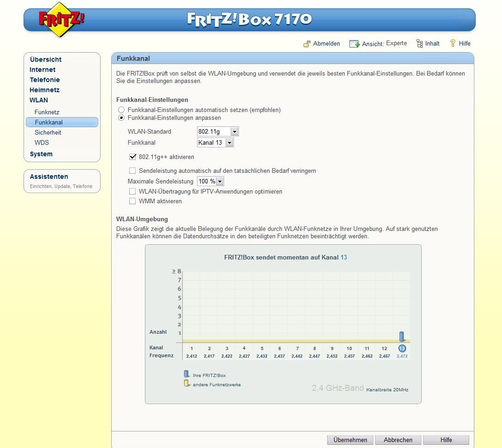Open the System menu
This screenshot has height=448, width=502.
42,154
